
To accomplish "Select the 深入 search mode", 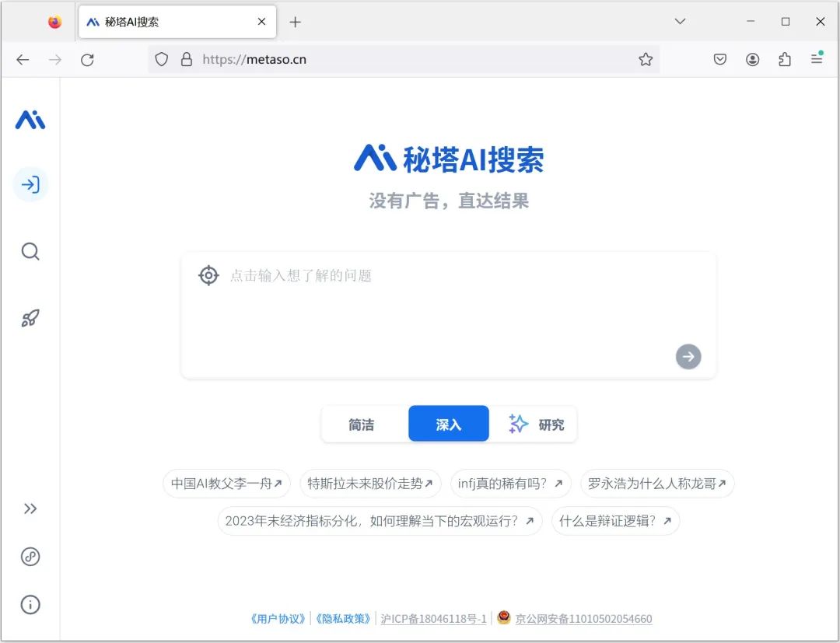I will coord(449,424).
